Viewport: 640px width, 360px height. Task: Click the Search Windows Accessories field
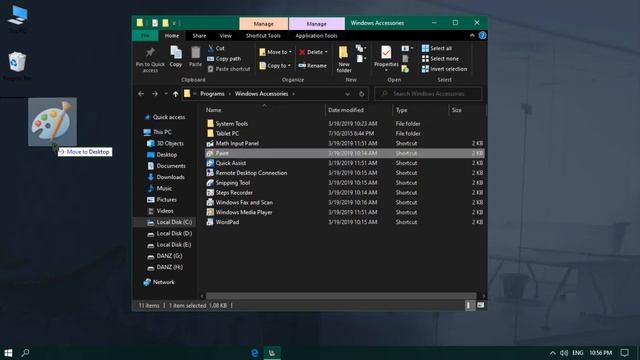click(428, 94)
